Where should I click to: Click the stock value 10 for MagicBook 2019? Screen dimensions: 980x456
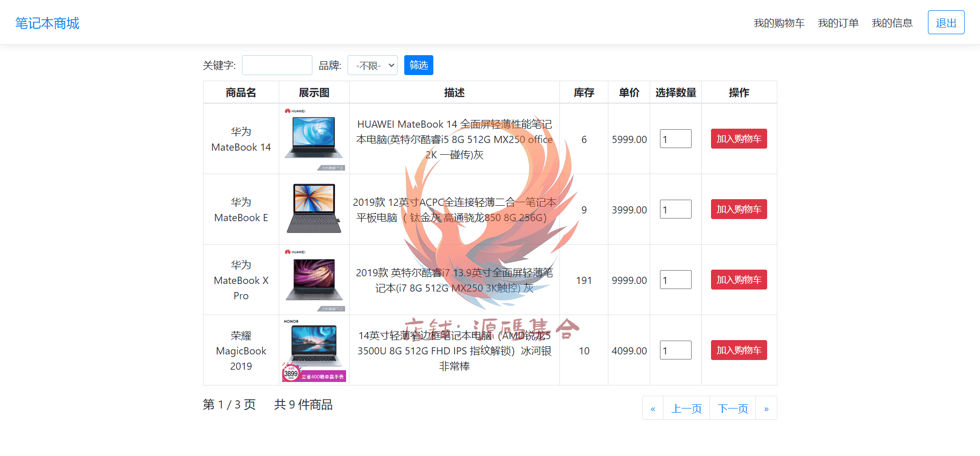point(584,351)
